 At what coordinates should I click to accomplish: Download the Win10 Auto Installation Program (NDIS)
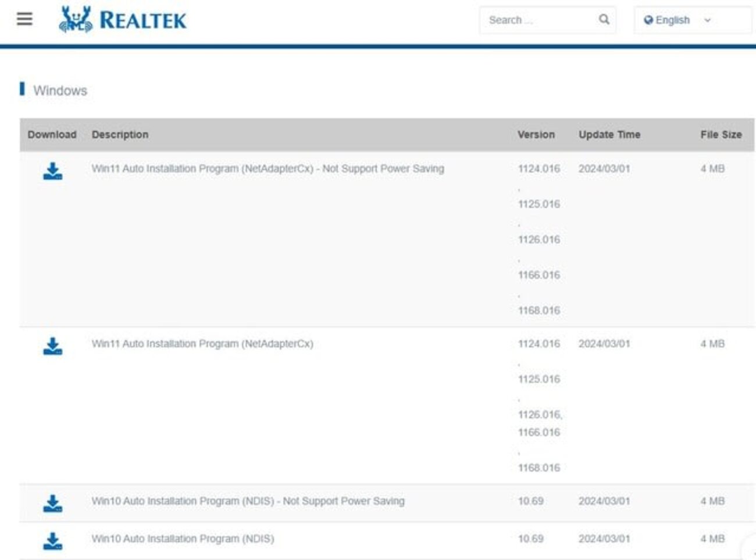[52, 539]
